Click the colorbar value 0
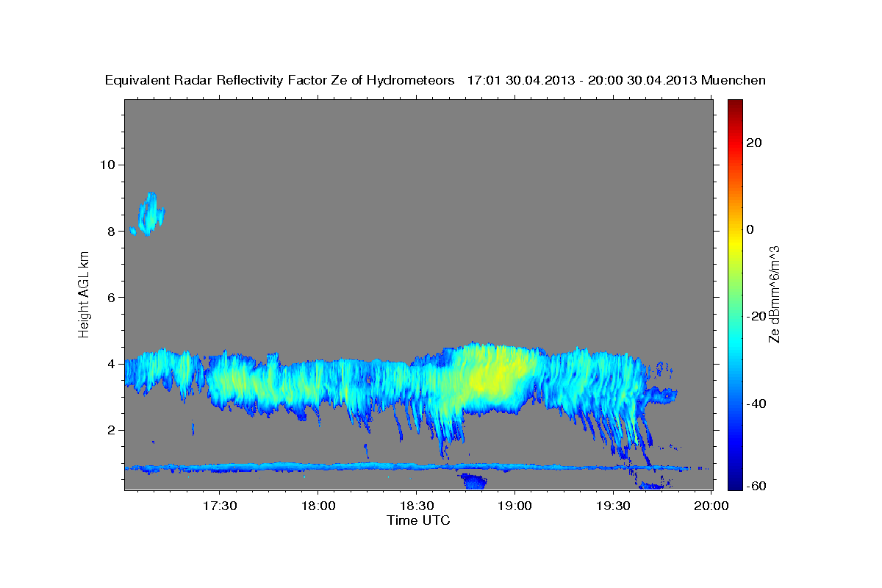Viewport: 882px width, 588px height. point(750,229)
